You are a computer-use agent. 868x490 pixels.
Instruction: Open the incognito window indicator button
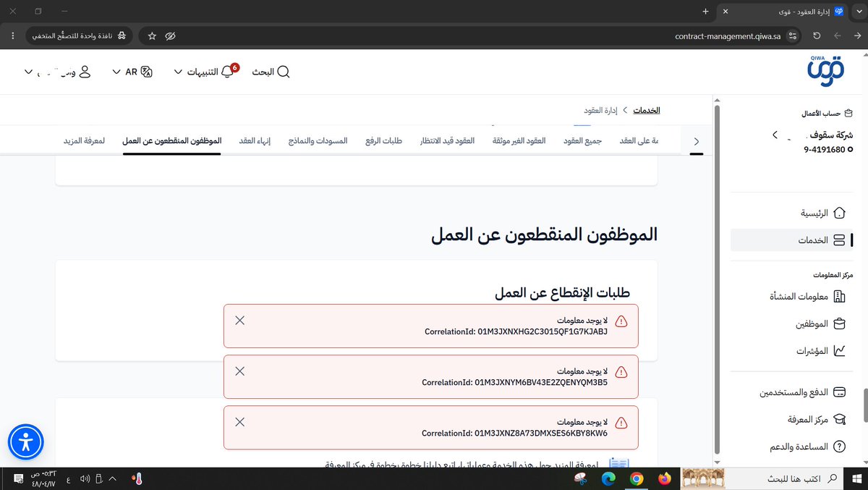click(x=80, y=35)
